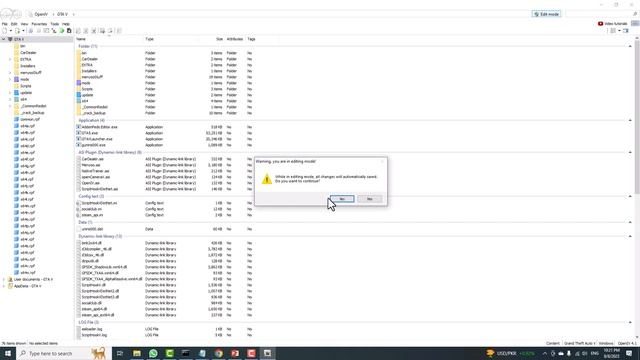The image size is (640, 360).
Task: Click the GTA V breadcrumb segment
Action: [x=62, y=14]
